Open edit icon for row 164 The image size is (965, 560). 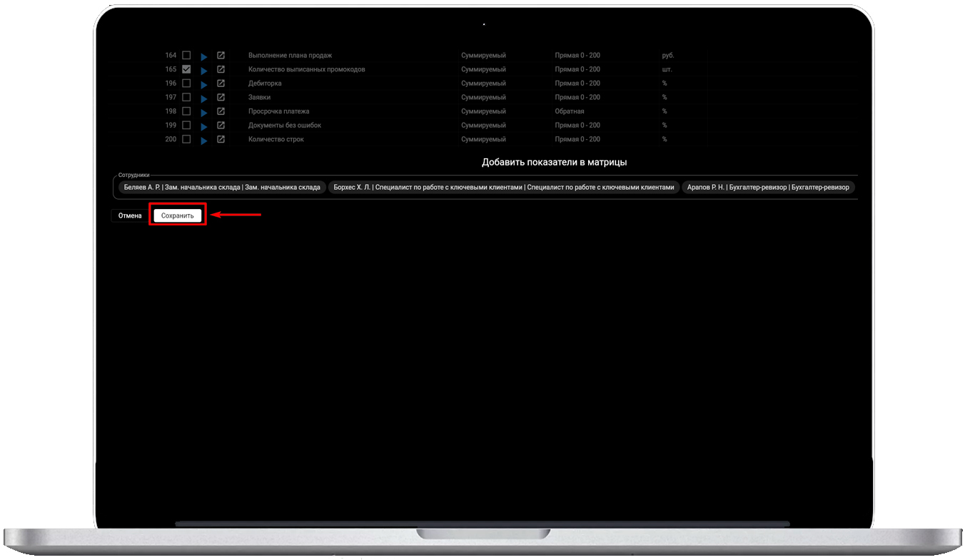[221, 55]
